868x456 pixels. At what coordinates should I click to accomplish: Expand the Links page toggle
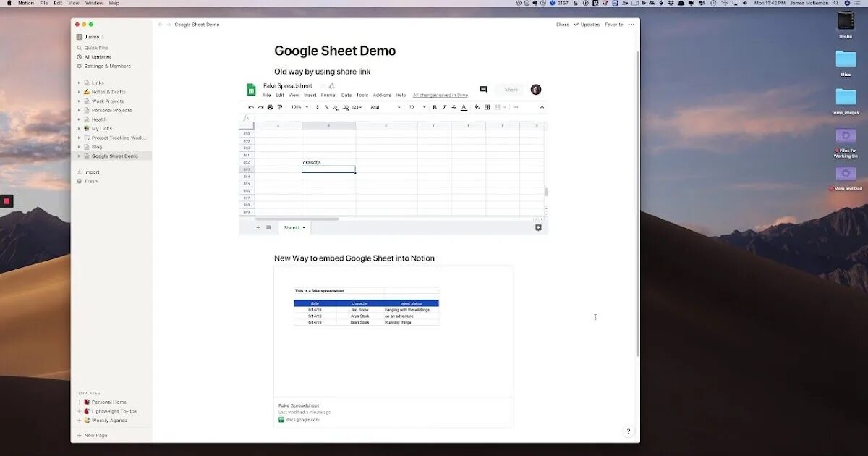tap(79, 83)
